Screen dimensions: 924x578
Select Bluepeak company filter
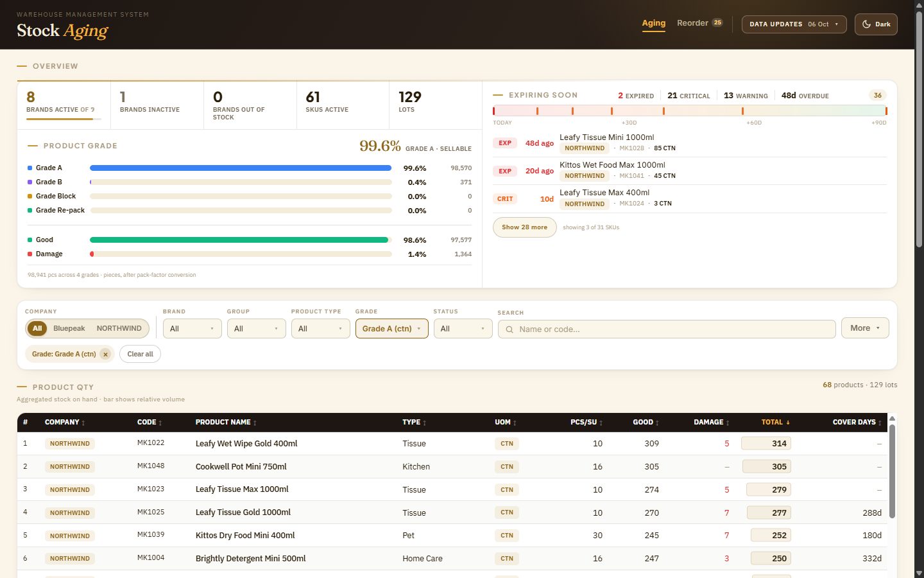point(69,328)
